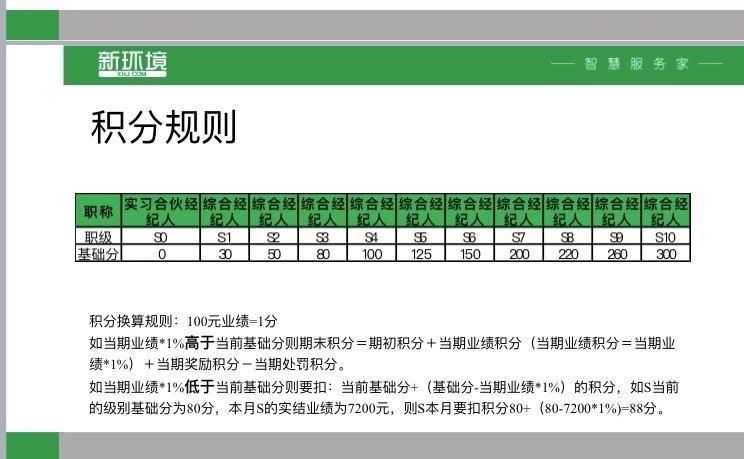
Task: Click the 基础分 row label
Action: 98,254
